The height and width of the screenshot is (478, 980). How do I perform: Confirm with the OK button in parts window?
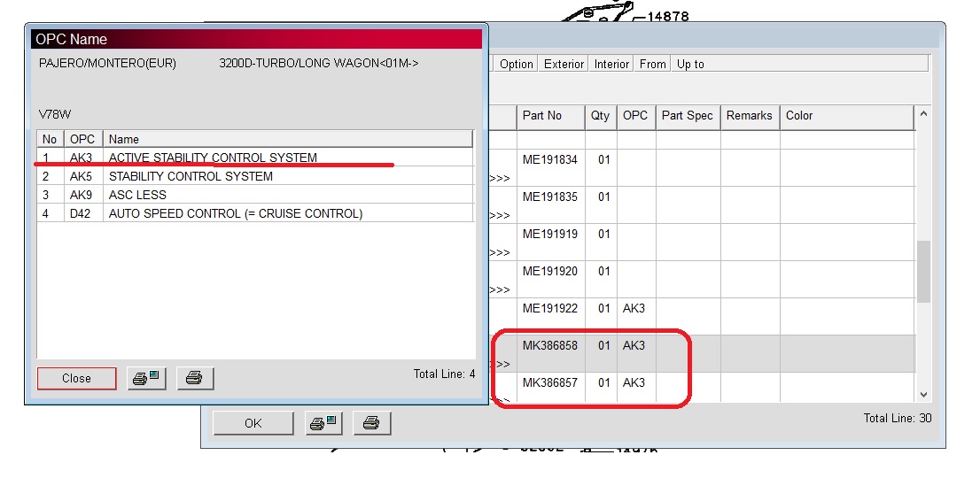(x=253, y=423)
